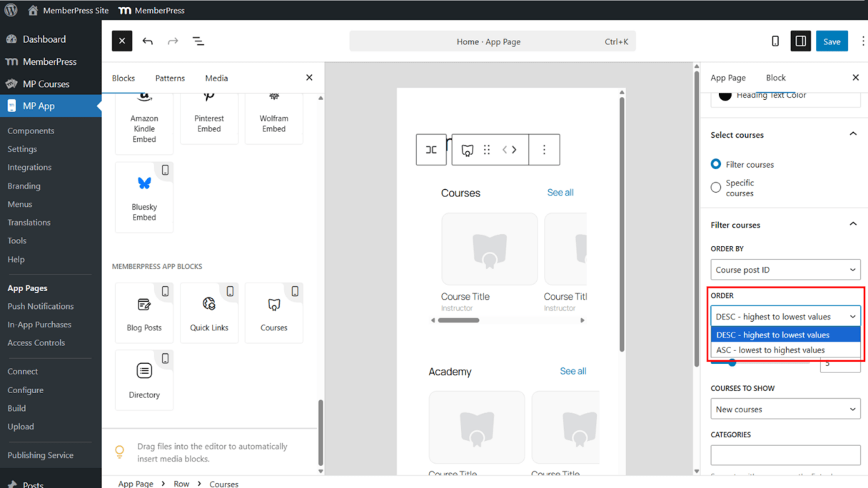Insert the Directory block
The height and width of the screenshot is (488, 868).
(144, 380)
